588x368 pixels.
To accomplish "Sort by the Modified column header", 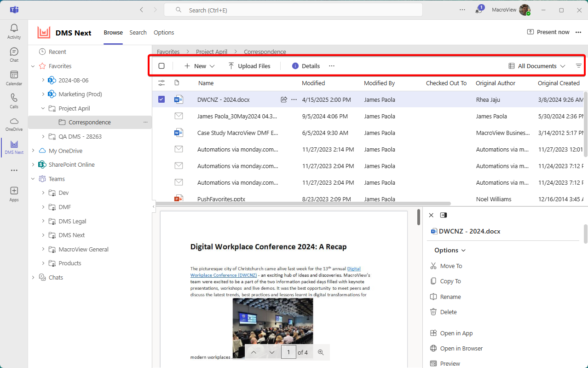I will (x=313, y=83).
